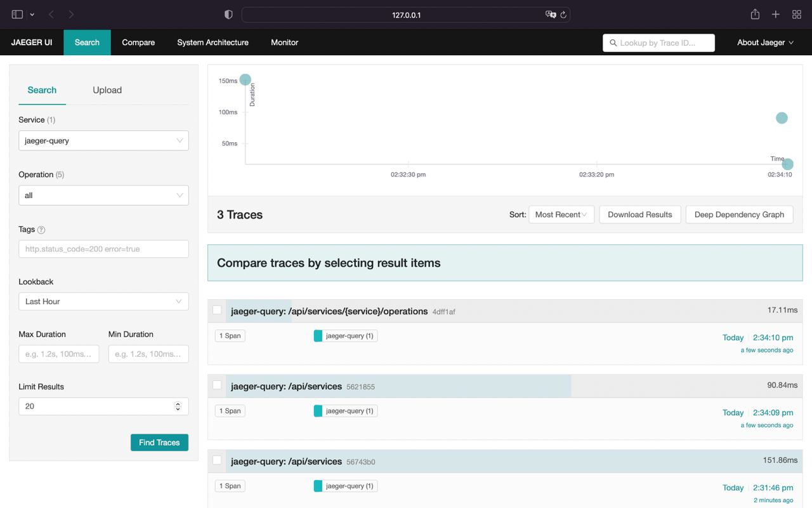Click the privacy shield icon
The height and width of the screenshot is (508, 812).
(x=228, y=15)
